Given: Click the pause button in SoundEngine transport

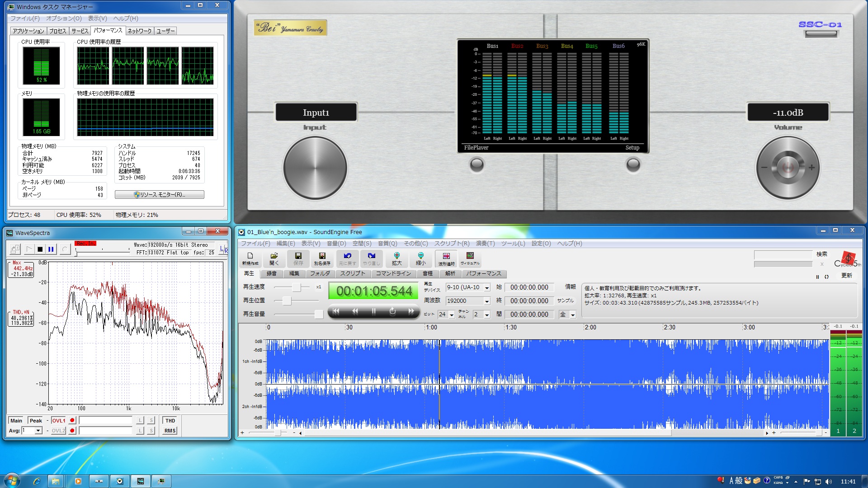Looking at the screenshot, I should (373, 311).
